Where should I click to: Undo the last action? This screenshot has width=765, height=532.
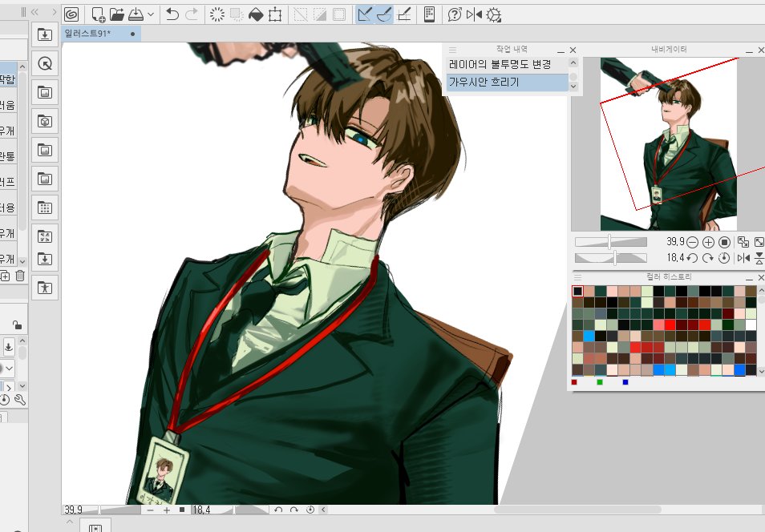172,14
